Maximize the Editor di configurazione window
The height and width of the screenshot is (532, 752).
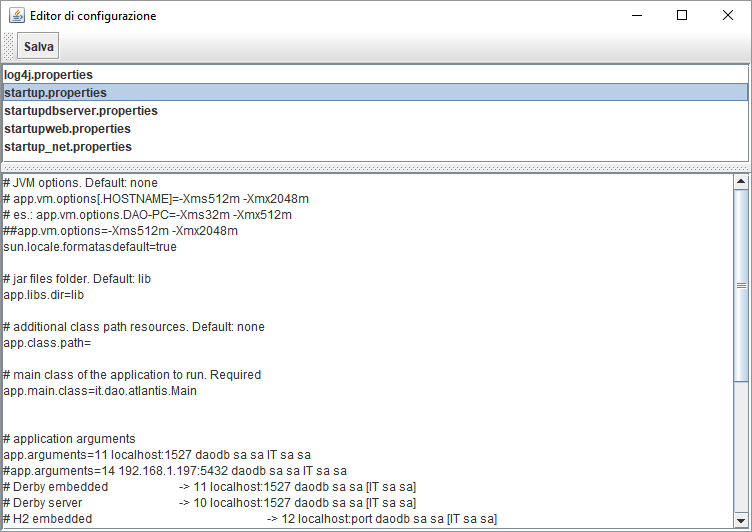coord(682,15)
